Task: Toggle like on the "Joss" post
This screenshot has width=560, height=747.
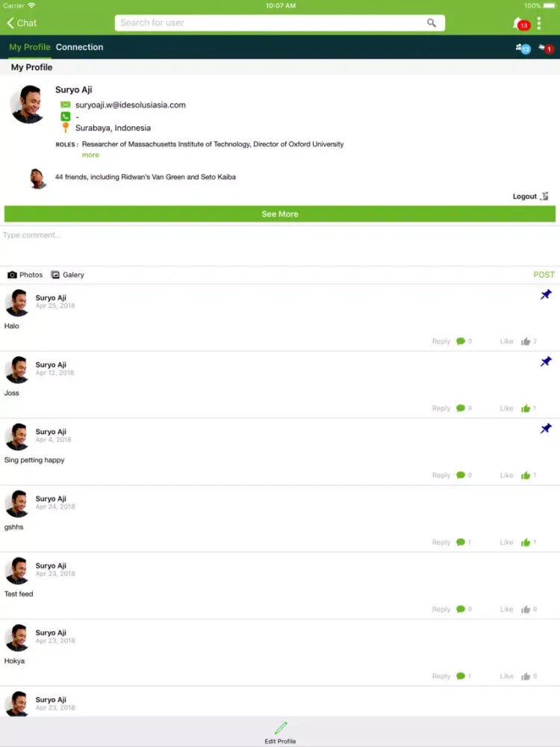Action: click(x=526, y=409)
